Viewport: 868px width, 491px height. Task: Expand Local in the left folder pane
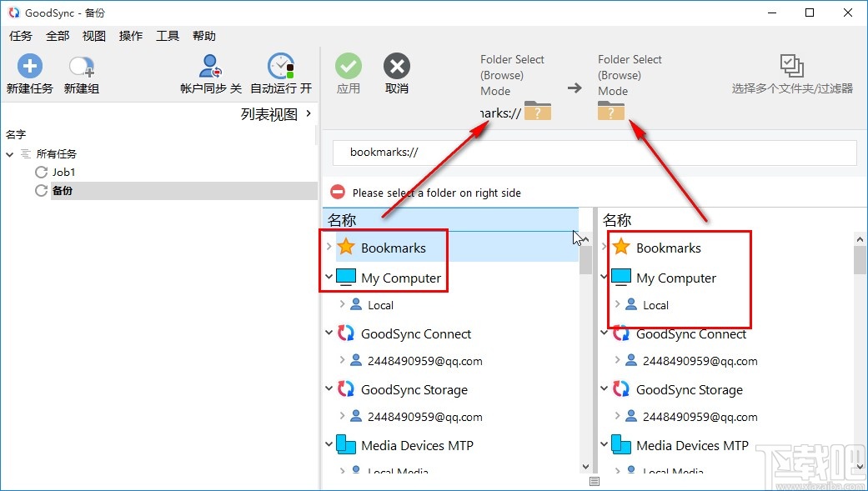click(342, 304)
